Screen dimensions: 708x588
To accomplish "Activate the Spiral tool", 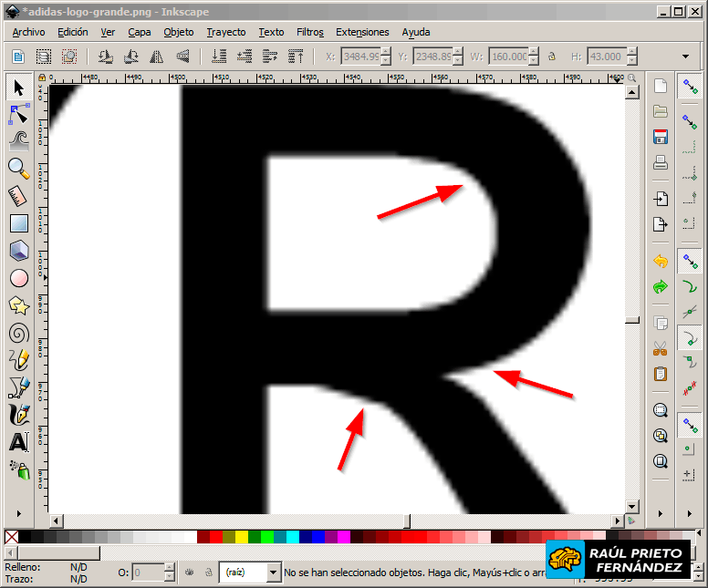I will (x=18, y=334).
